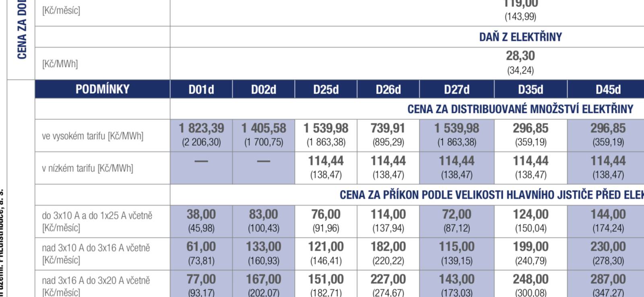Click the "v nízkém tarifu" row label
Screen dimensions: 644x297
[x=87, y=168]
